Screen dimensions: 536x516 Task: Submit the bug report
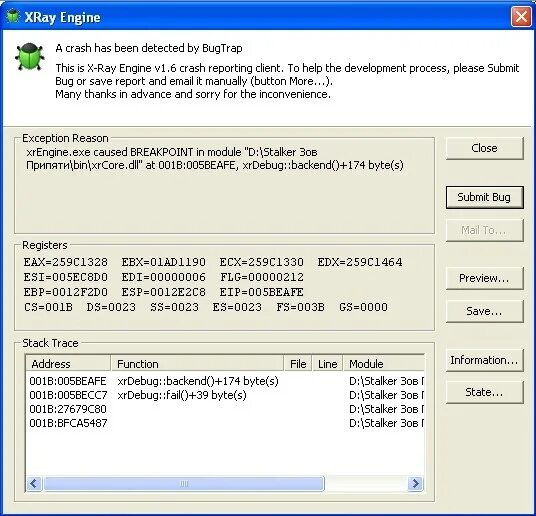484,197
